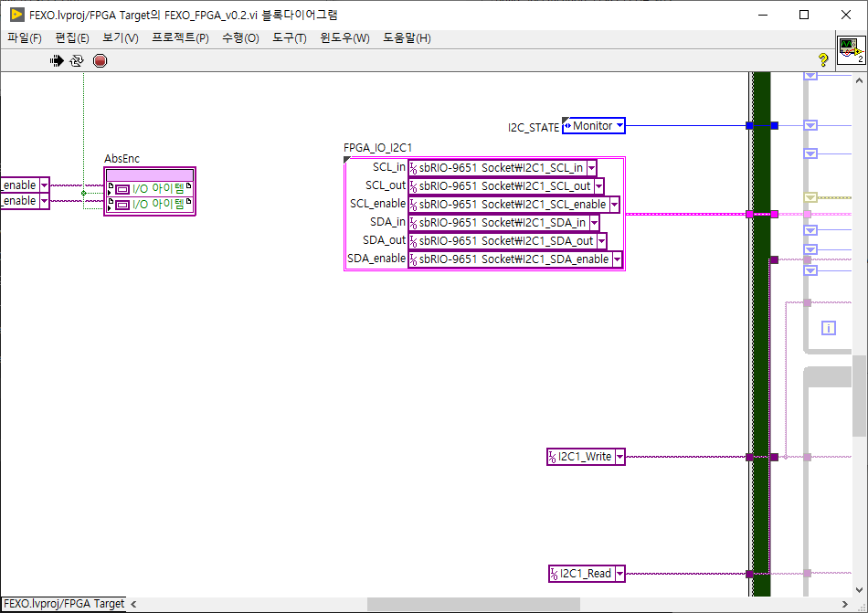
Task: Click the horizontal scrollbar thumb
Action: [473, 604]
